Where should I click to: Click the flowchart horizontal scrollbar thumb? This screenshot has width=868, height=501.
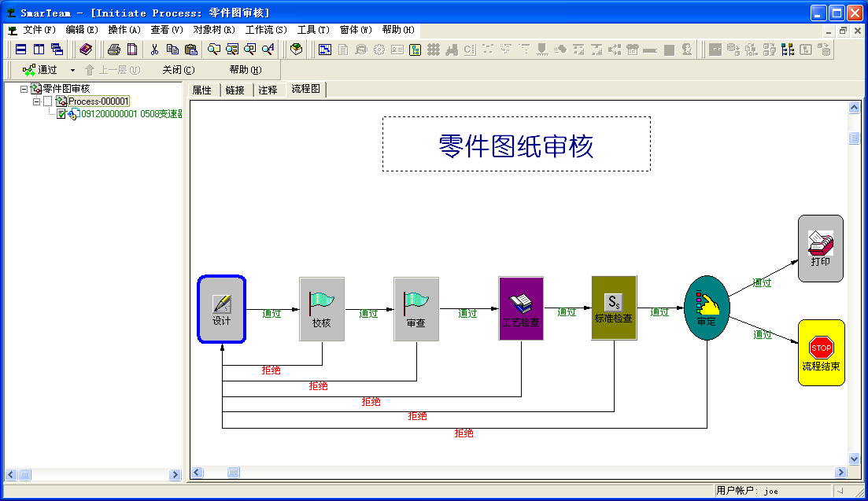click(x=233, y=473)
